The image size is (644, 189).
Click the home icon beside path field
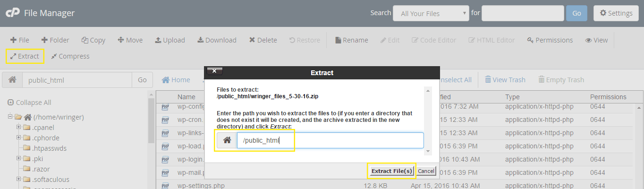coord(12,80)
